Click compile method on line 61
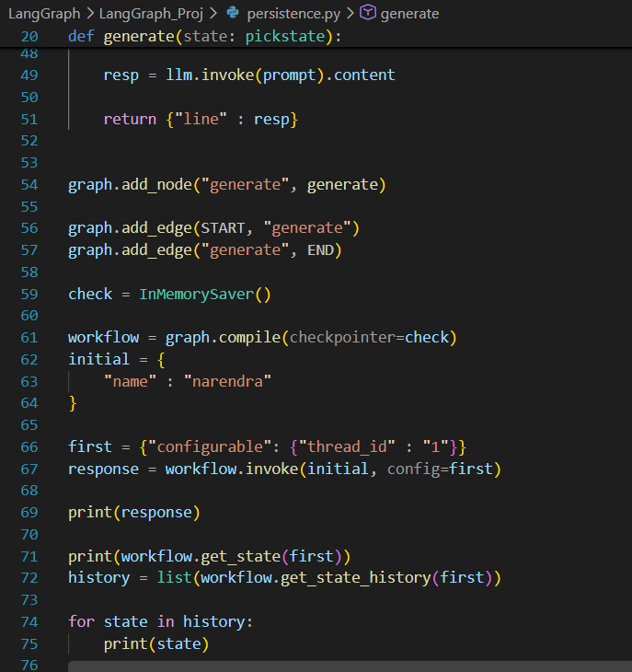This screenshot has height=672, width=632. 249,338
